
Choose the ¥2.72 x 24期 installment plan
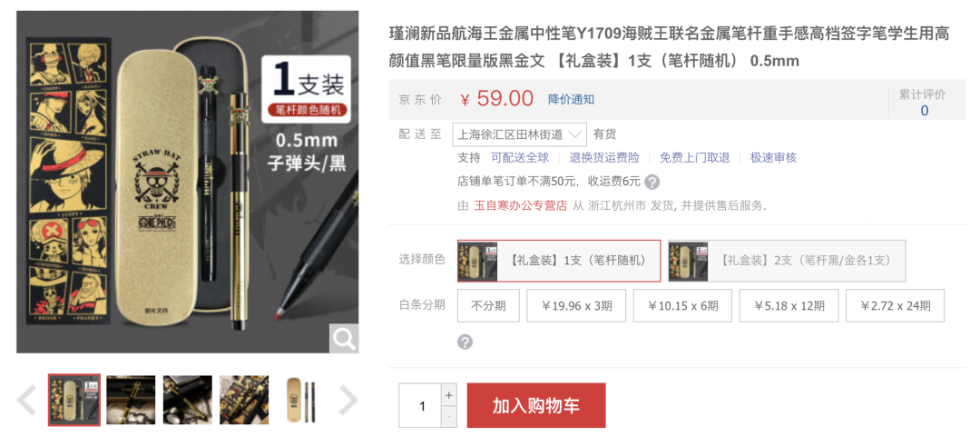point(895,306)
